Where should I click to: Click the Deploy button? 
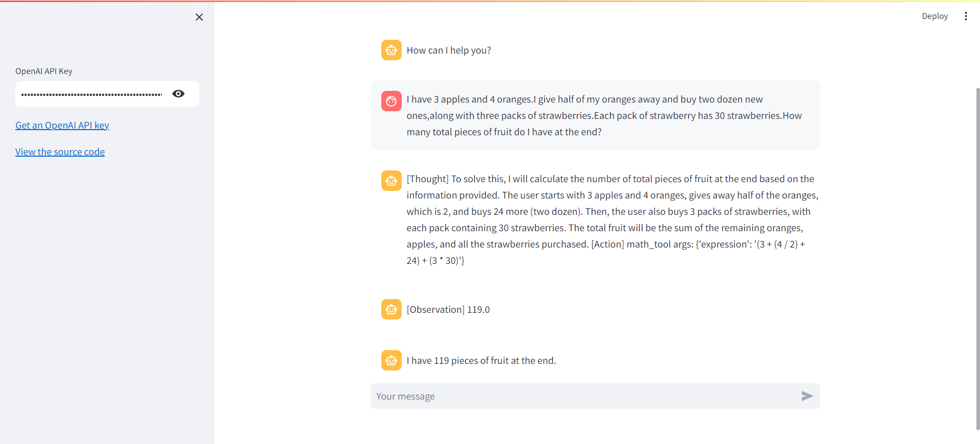934,16
